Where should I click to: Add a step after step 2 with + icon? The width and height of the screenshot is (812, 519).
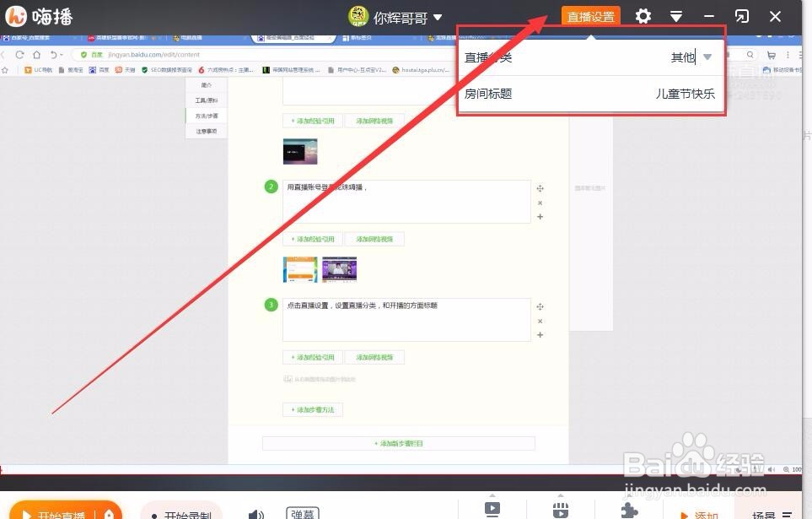click(x=540, y=217)
